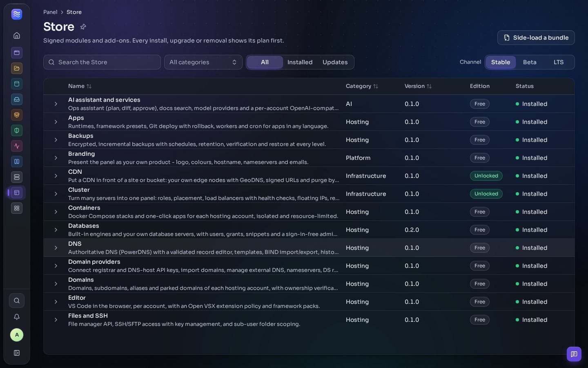588x368 pixels.
Task: Select the Beta channel
Action: pyautogui.click(x=530, y=62)
